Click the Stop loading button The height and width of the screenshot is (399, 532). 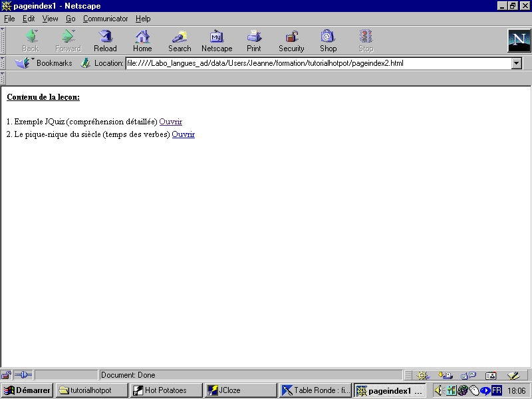point(366,41)
